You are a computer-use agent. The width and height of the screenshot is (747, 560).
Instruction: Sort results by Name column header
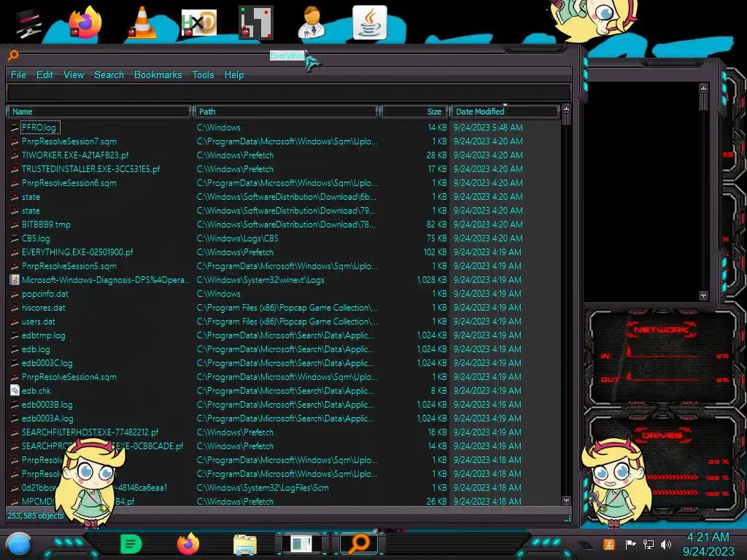tap(99, 112)
